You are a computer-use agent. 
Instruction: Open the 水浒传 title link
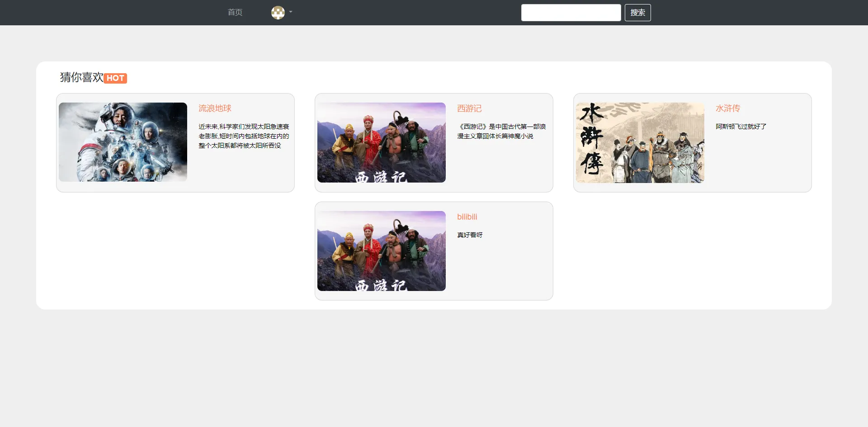coord(728,108)
